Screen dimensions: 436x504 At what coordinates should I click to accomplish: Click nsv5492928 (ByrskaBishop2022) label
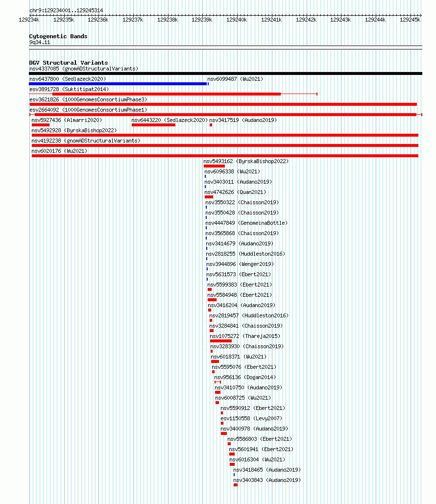click(x=74, y=130)
